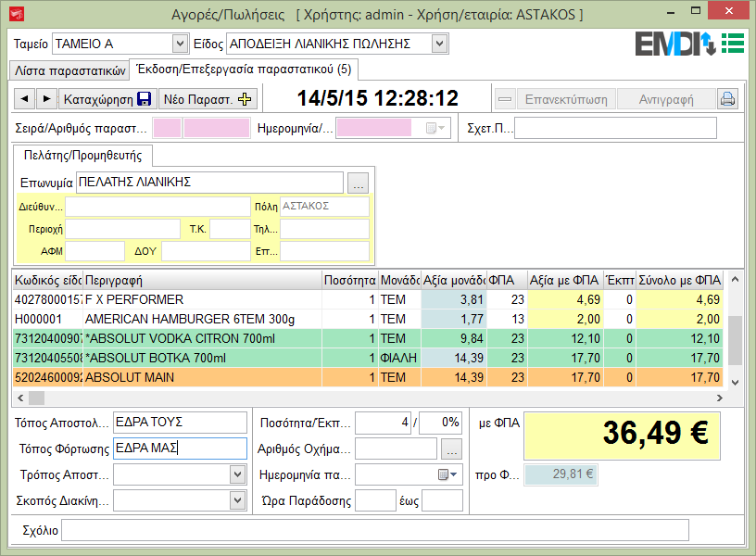Click the Τόπος Φόρτωσης field ΕΔΡΑ ΜΑΣ
The height and width of the screenshot is (556, 756).
[180, 449]
